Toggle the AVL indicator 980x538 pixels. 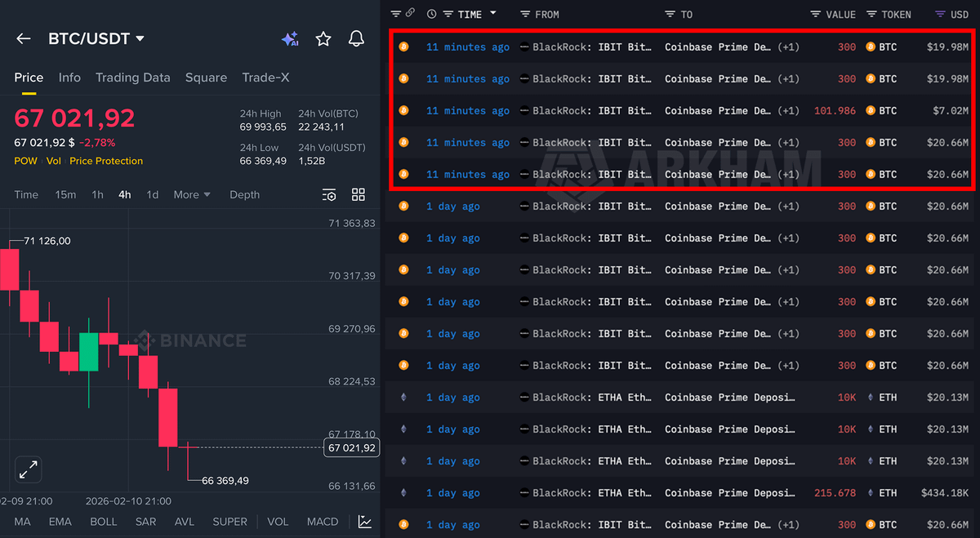185,522
